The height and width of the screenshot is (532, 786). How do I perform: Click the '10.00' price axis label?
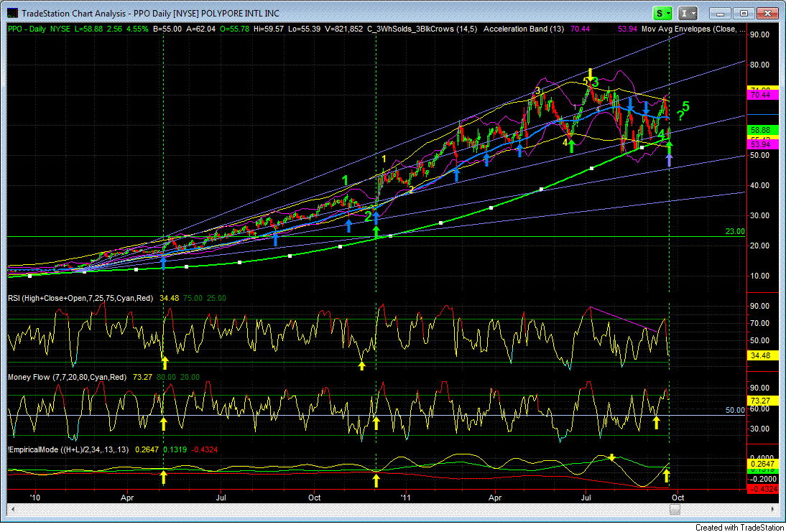click(760, 276)
